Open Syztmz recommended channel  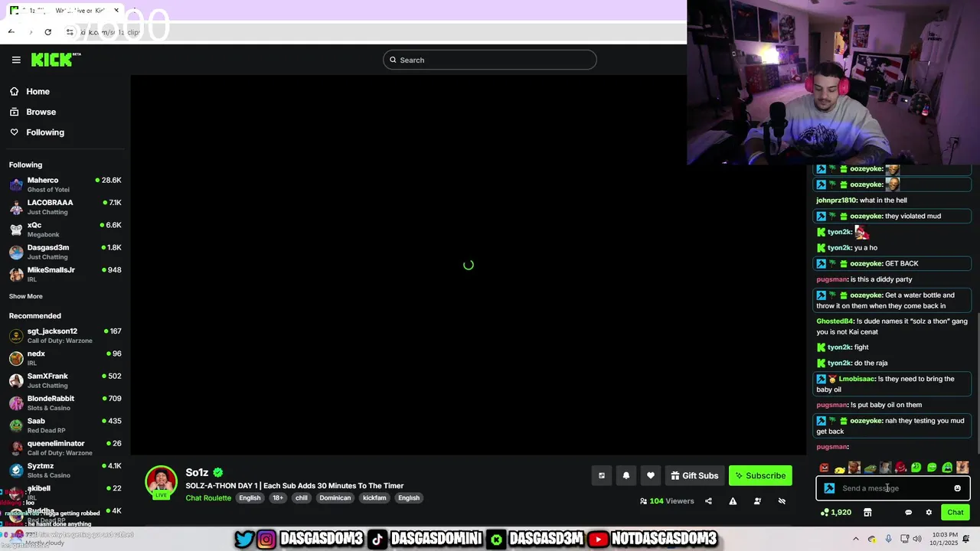[65, 470]
